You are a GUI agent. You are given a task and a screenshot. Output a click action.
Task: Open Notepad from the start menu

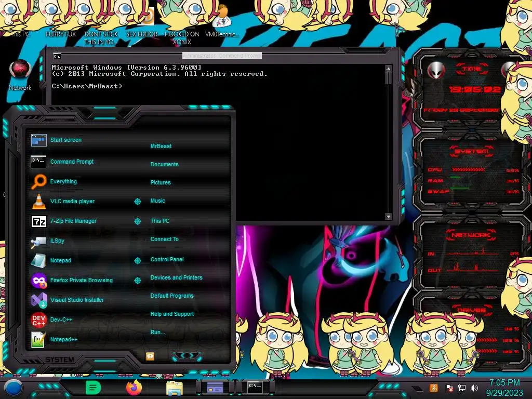pos(51,261)
